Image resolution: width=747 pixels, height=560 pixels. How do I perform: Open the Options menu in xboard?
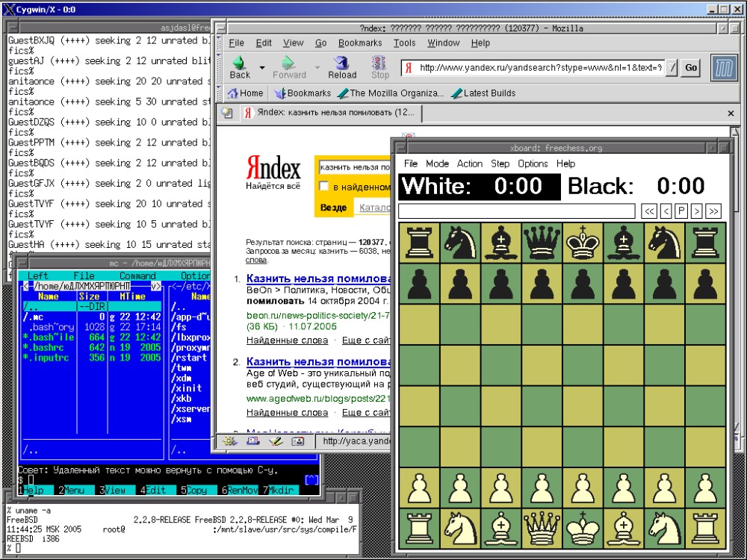(533, 164)
